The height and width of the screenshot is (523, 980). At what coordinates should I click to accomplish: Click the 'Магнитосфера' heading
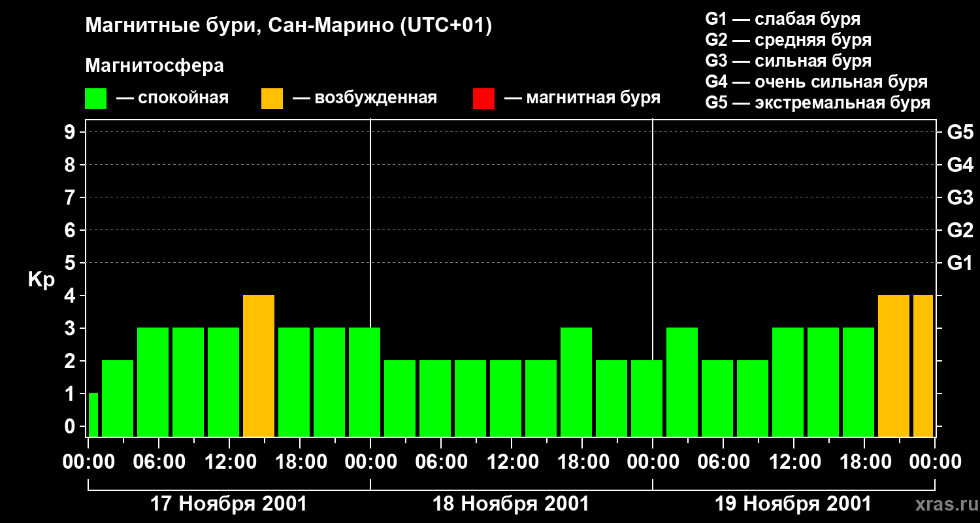(155, 66)
